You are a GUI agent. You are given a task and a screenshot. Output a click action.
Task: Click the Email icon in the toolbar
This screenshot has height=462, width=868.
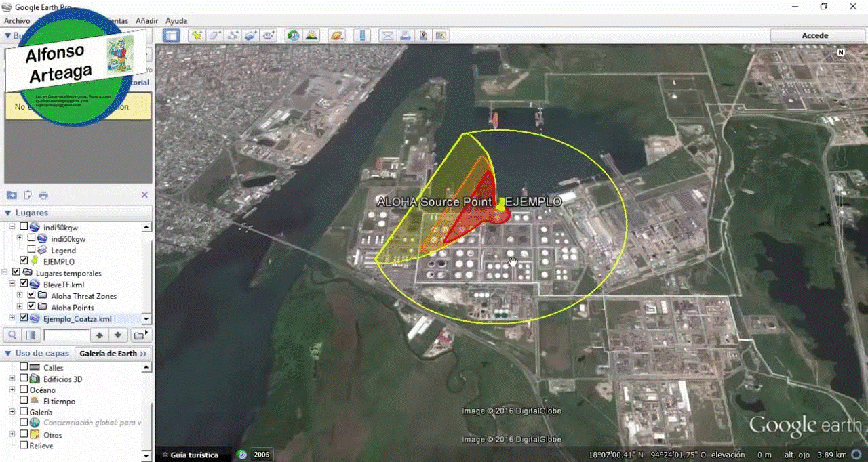tap(387, 36)
